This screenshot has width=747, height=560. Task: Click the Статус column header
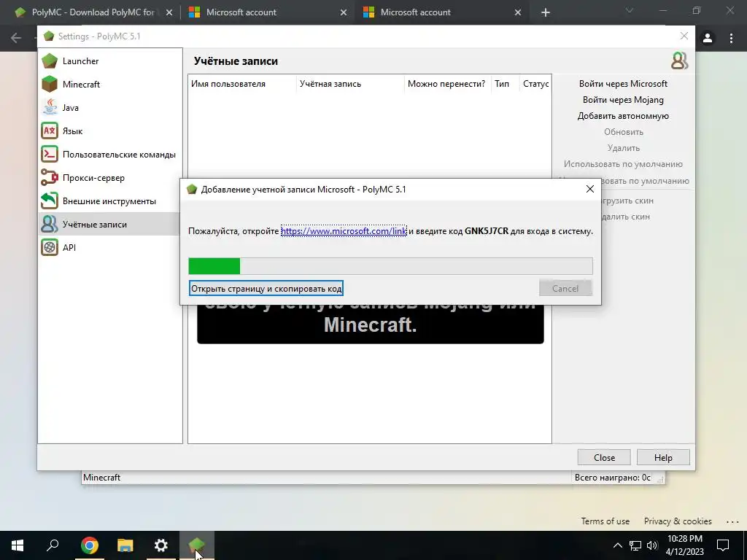pos(535,84)
